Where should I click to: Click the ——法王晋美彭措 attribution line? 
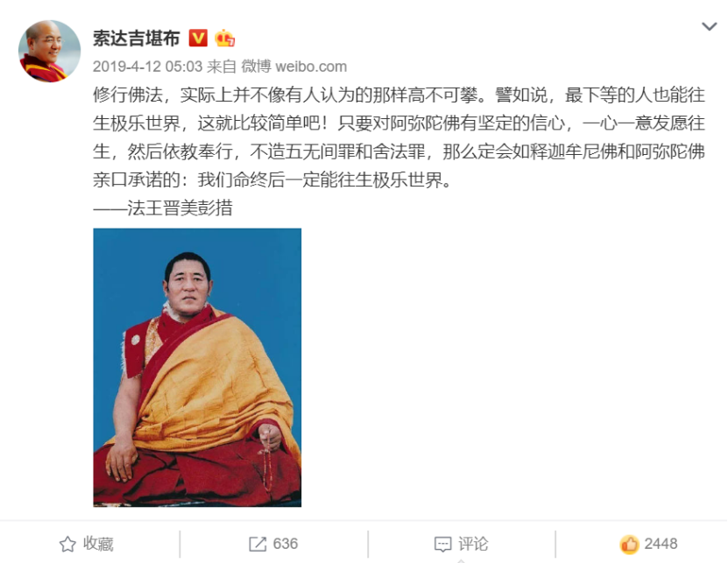pos(163,208)
